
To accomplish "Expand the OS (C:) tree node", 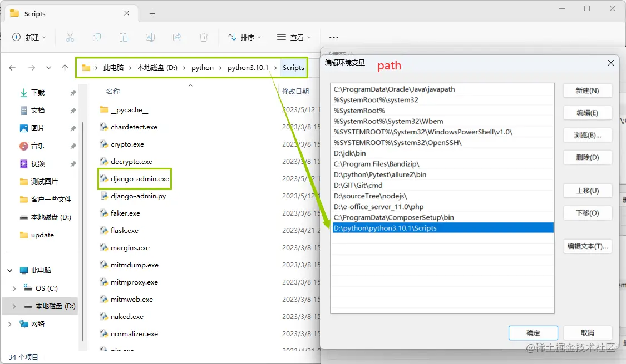I will tap(14, 288).
